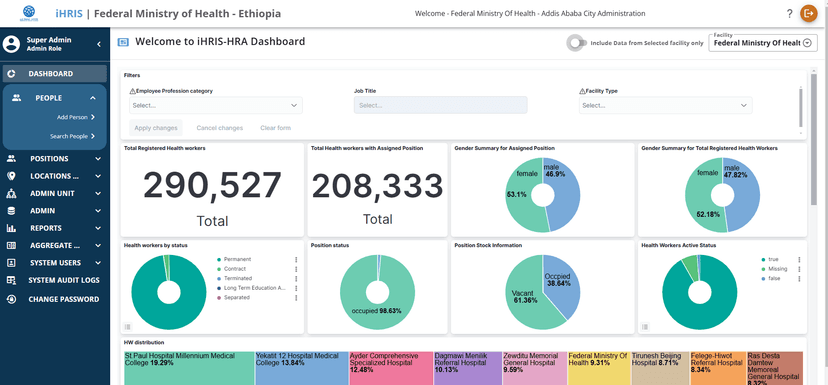Click St Paul Hospital treemap tile
The width and height of the screenshot is (828, 385).
190,369
